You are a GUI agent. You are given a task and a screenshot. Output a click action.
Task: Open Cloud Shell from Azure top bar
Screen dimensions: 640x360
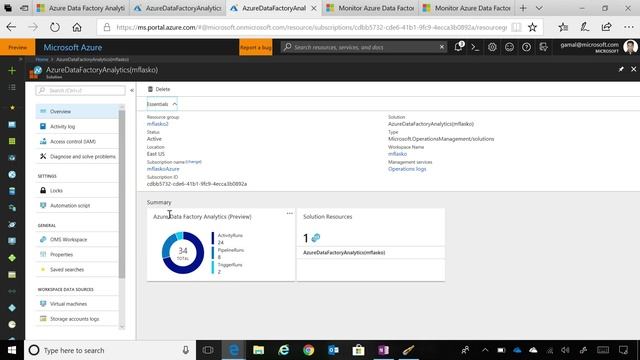(475, 47)
